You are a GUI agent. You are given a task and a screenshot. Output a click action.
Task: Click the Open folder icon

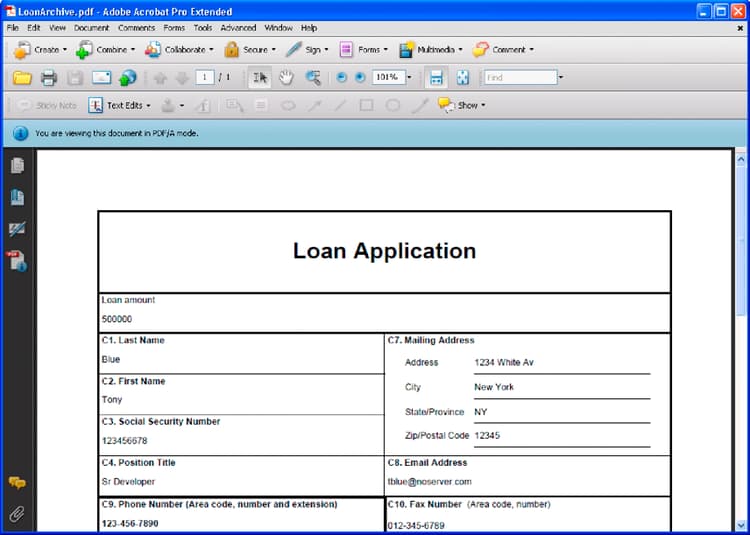[x=22, y=77]
